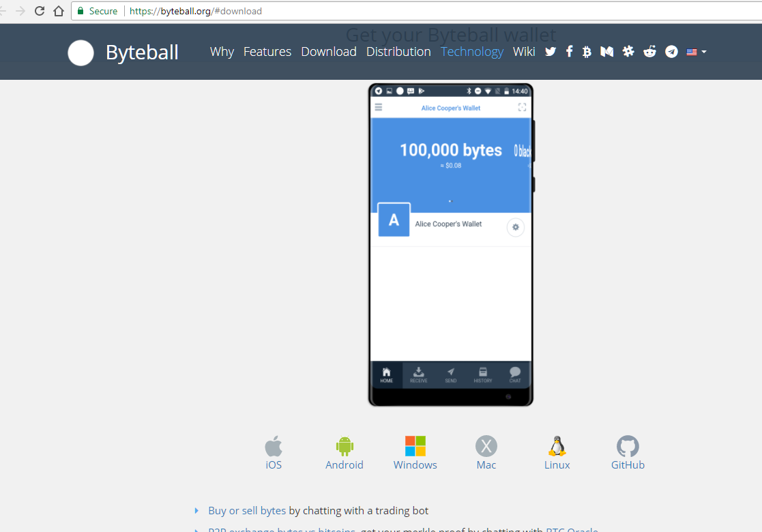Open Distribution in navbar
This screenshot has width=762, height=532.
[398, 52]
